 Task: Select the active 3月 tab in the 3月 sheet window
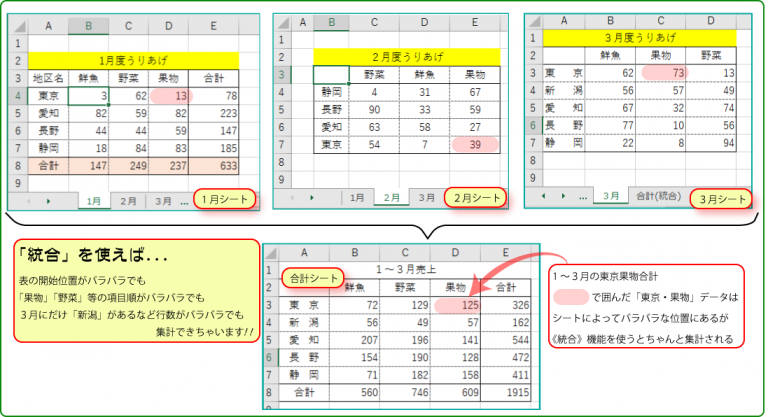point(611,196)
